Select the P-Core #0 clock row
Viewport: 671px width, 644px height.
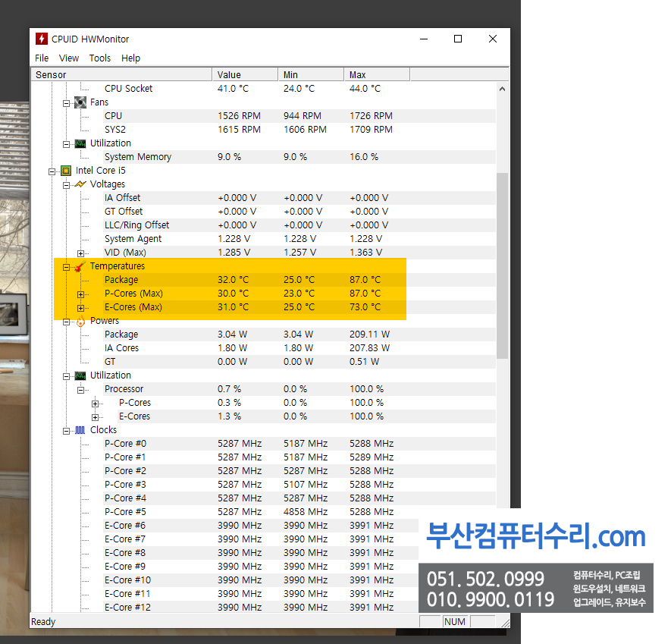(299, 444)
